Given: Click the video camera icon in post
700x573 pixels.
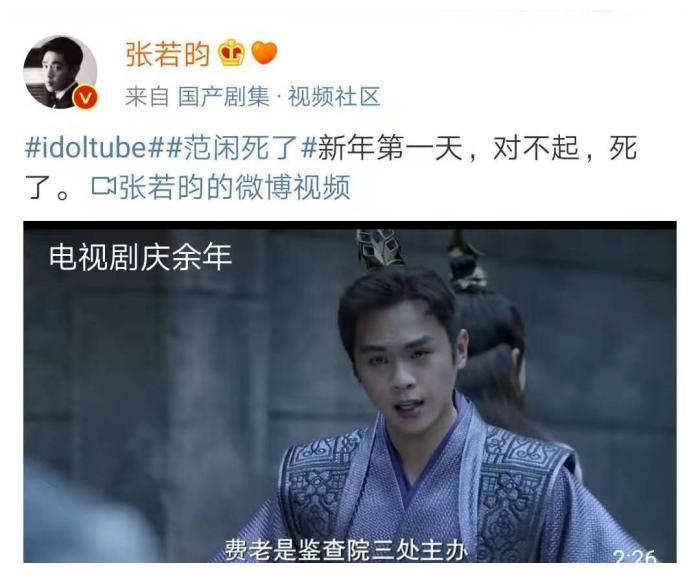Looking at the screenshot, I should (x=104, y=187).
